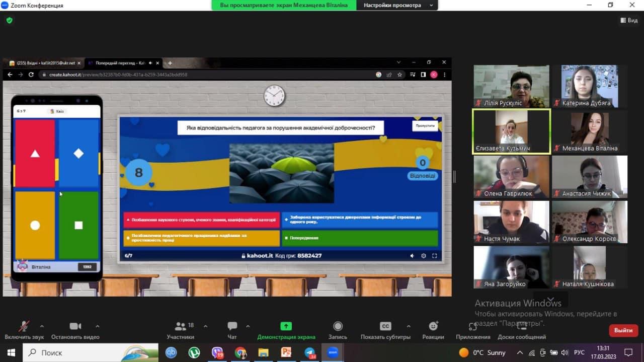Select Лілія Рускуліс video thumbnail
The image size is (644, 362).
click(x=512, y=86)
